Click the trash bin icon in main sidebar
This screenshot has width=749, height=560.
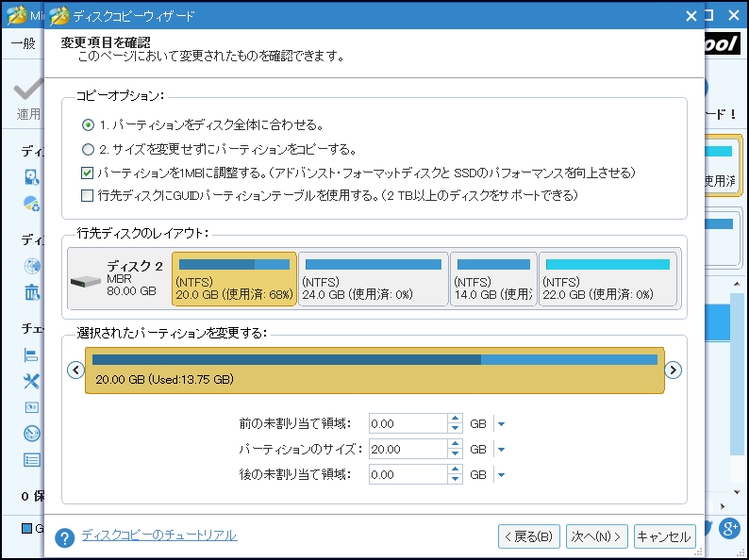[x=31, y=292]
